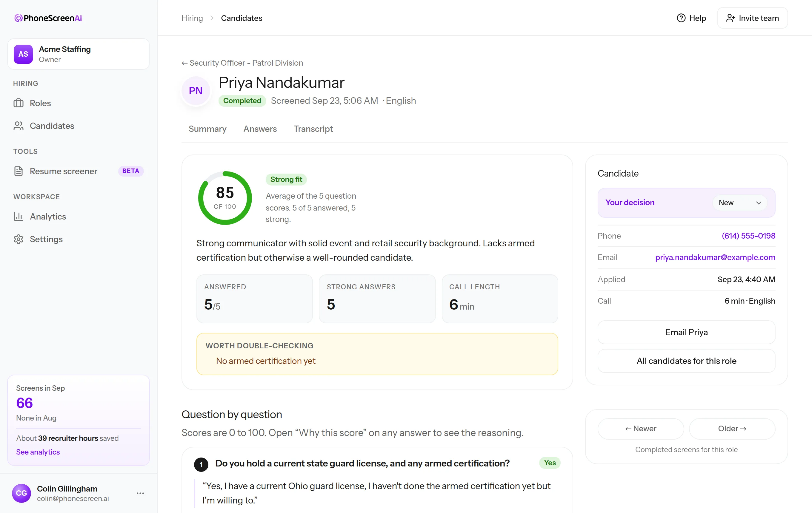Click the Applied date Sep 23, 4:40 AM
The height and width of the screenshot is (513, 812).
746,279
